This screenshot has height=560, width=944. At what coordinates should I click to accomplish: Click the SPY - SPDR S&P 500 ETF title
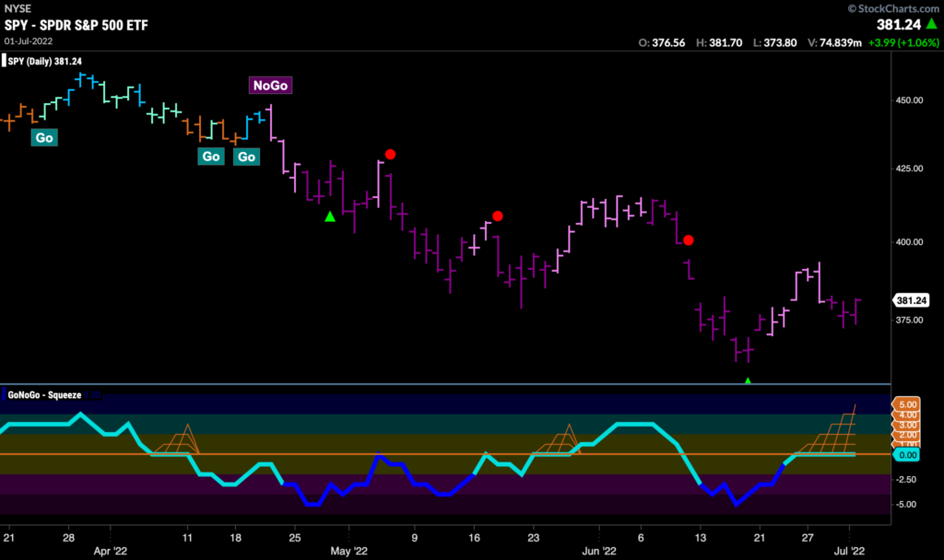pyautogui.click(x=76, y=25)
